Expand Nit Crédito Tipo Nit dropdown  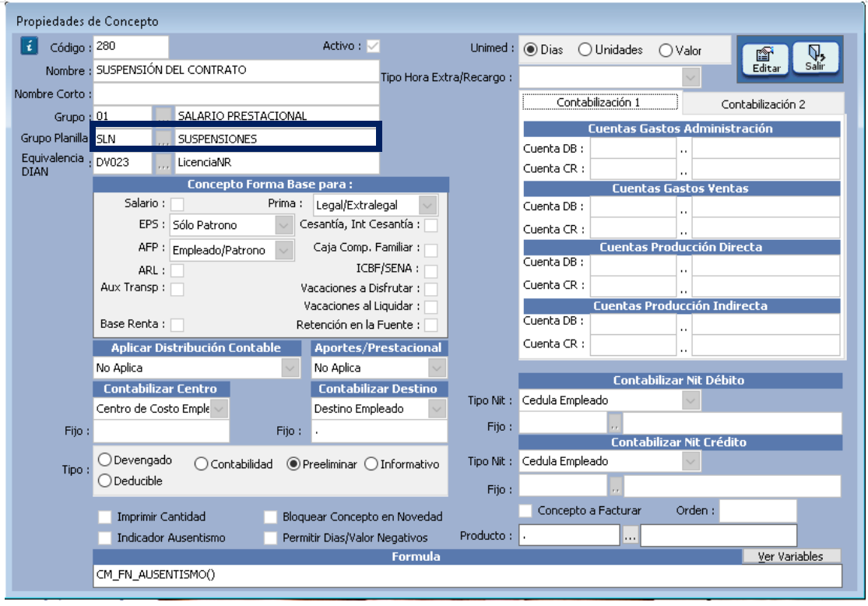coord(691,461)
